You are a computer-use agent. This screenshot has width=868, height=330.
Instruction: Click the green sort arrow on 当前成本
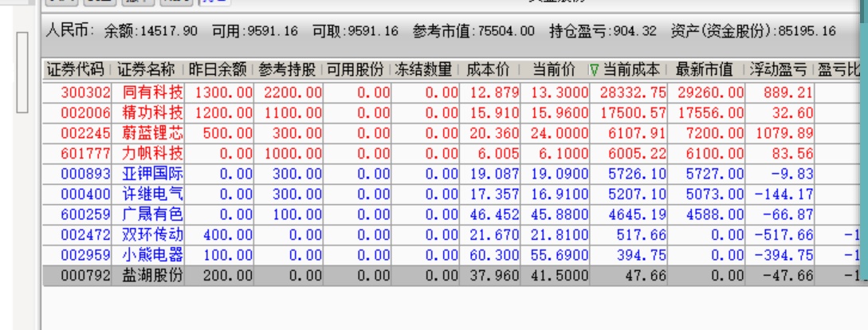click(x=594, y=70)
